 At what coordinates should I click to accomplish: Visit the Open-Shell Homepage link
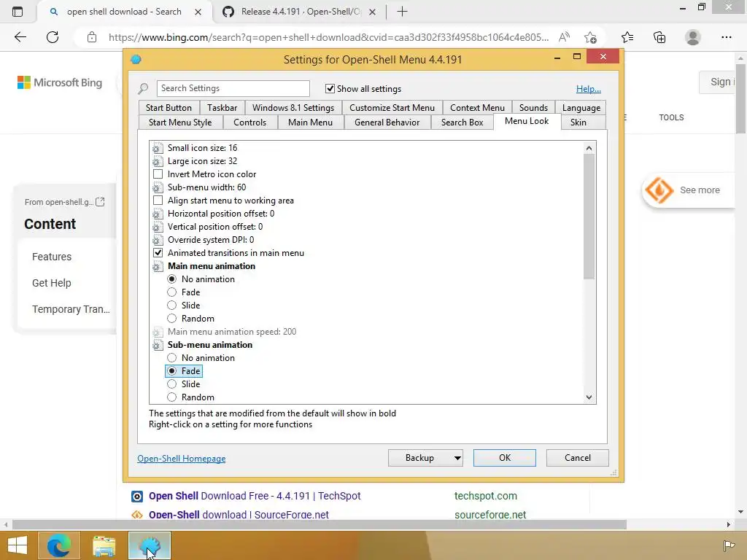(x=182, y=459)
